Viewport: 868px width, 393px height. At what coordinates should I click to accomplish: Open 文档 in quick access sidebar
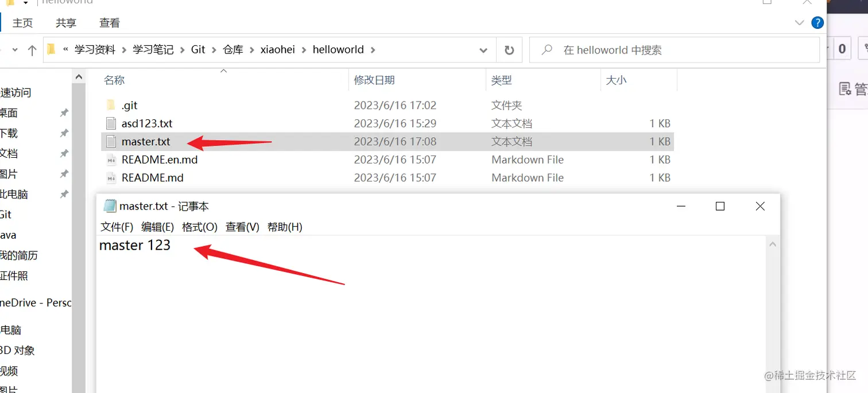[9, 153]
